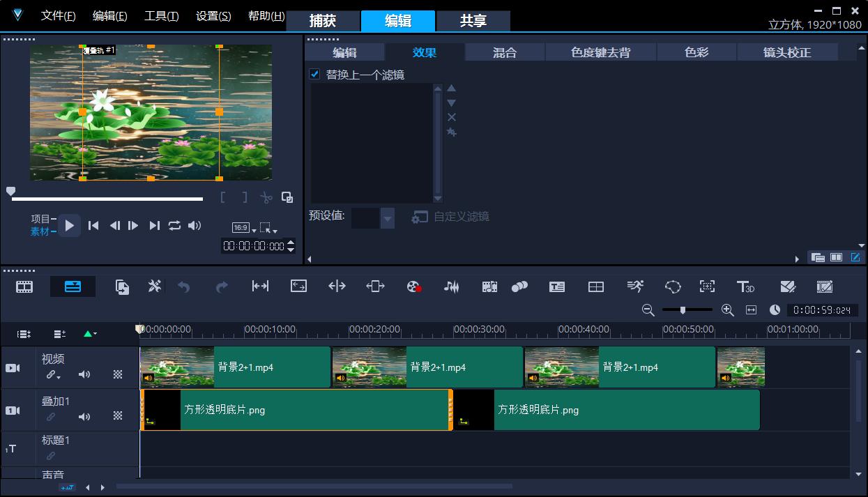The image size is (868, 497).
Task: Click the preview scrubber bar
Action: (107, 199)
